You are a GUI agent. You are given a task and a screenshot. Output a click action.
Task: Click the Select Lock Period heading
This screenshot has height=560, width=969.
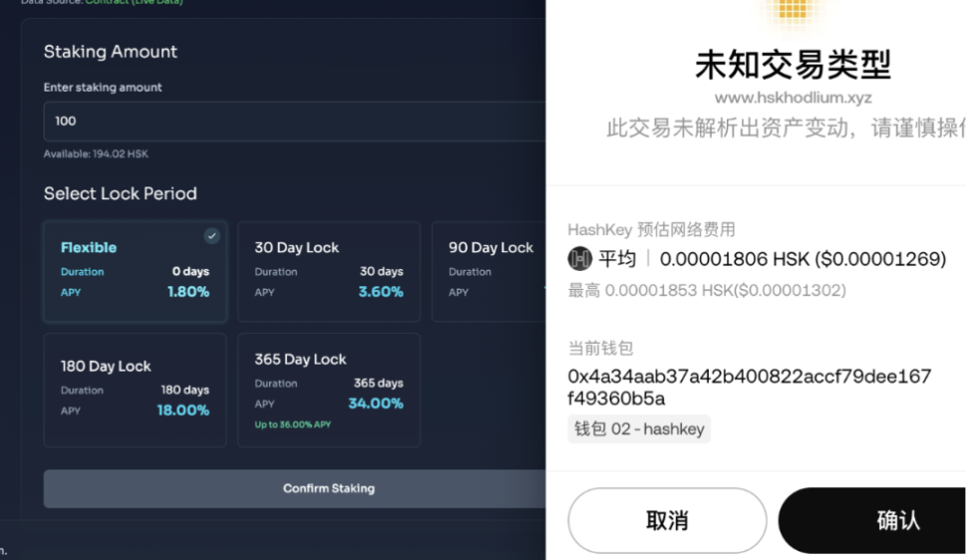click(x=121, y=194)
